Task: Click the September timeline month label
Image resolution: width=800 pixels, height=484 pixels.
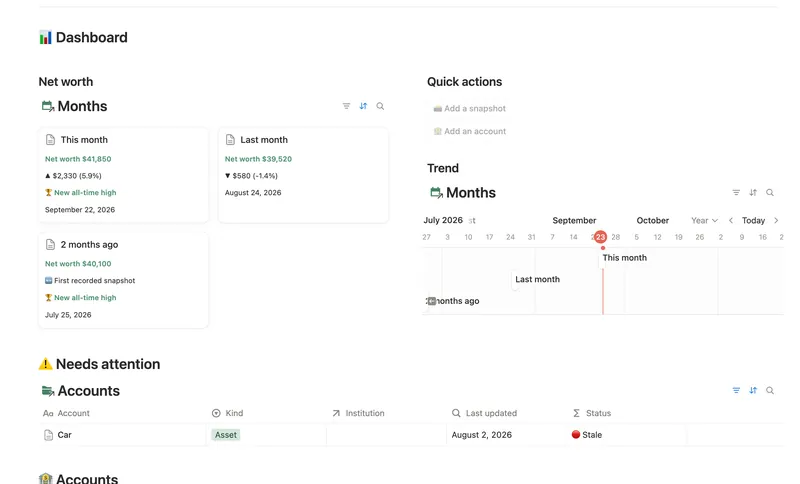Action: [x=574, y=220]
